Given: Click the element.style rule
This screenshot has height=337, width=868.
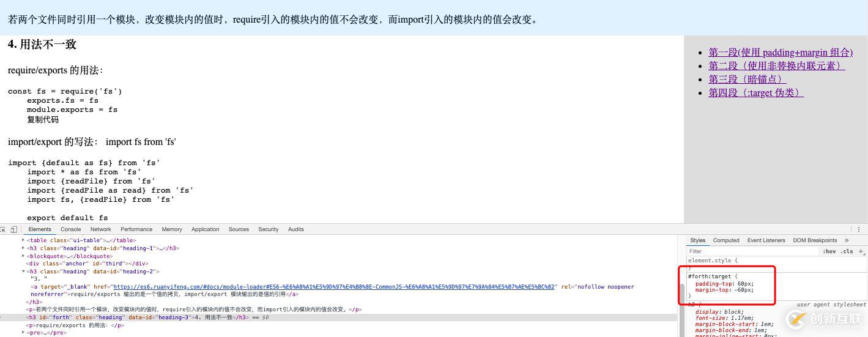Looking at the screenshot, I should (713, 261).
